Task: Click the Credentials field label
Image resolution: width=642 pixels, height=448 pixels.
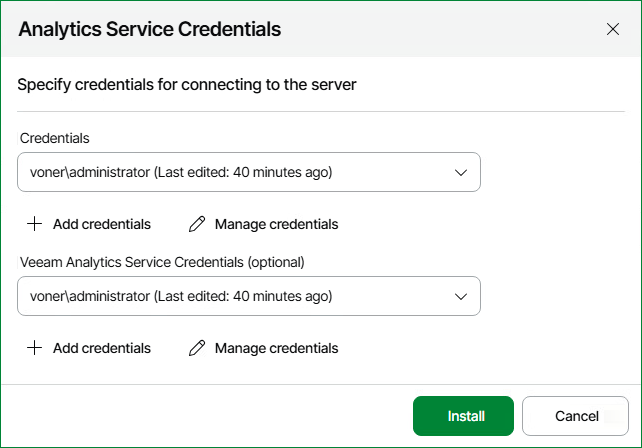Action: [54, 138]
